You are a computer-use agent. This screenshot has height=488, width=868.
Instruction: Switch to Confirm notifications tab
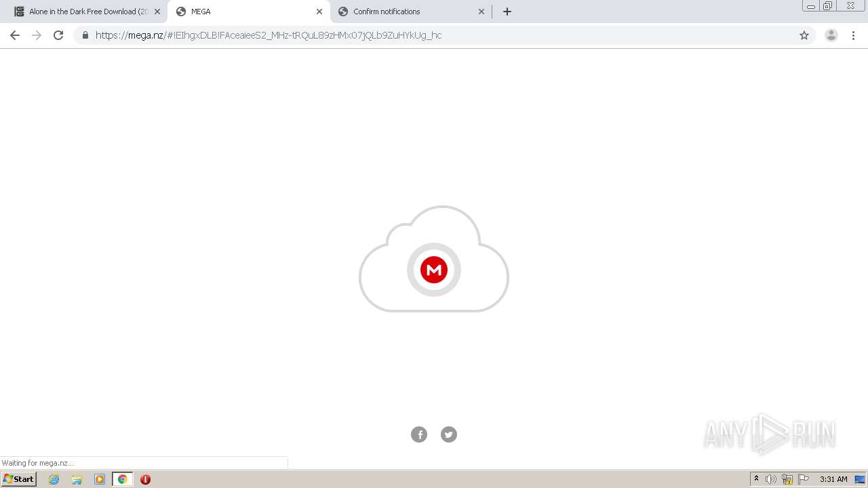click(x=410, y=12)
